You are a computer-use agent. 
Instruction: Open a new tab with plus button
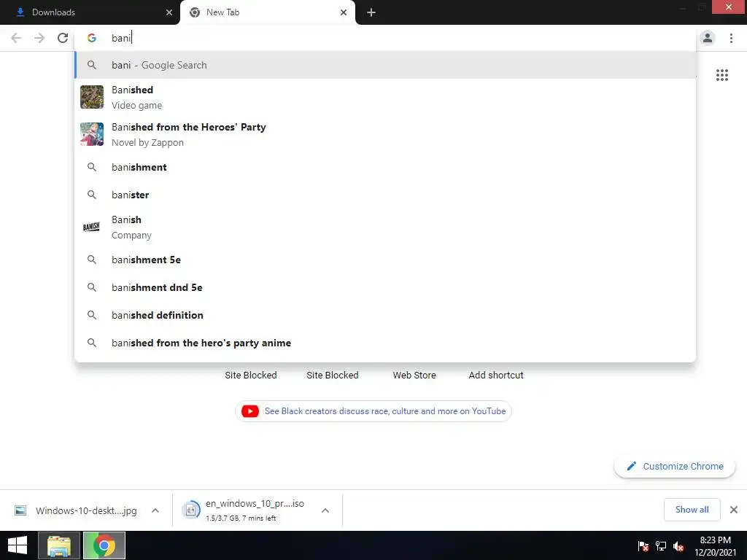coord(371,12)
